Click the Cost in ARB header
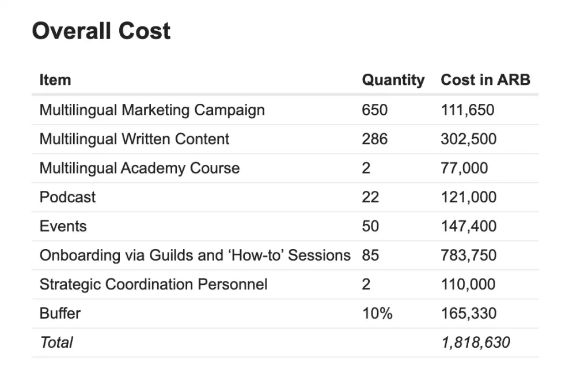Image resolution: width=588 pixels, height=384 pixels. point(485,80)
